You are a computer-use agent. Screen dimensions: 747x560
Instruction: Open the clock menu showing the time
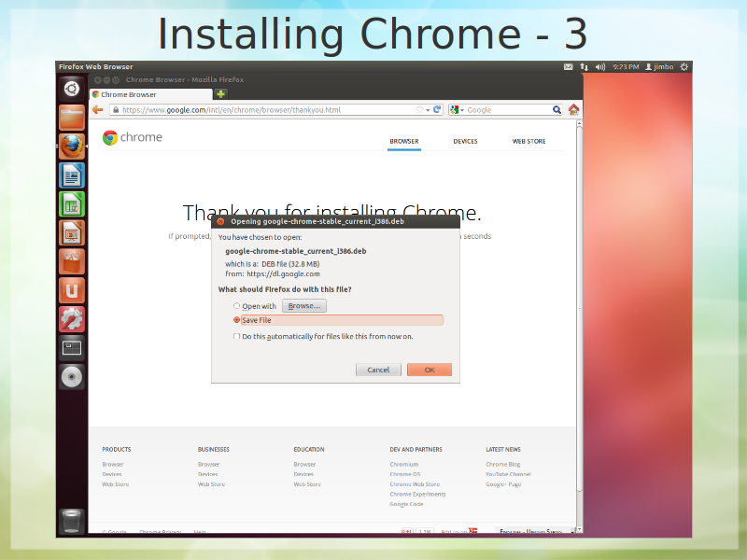pyautogui.click(x=626, y=67)
